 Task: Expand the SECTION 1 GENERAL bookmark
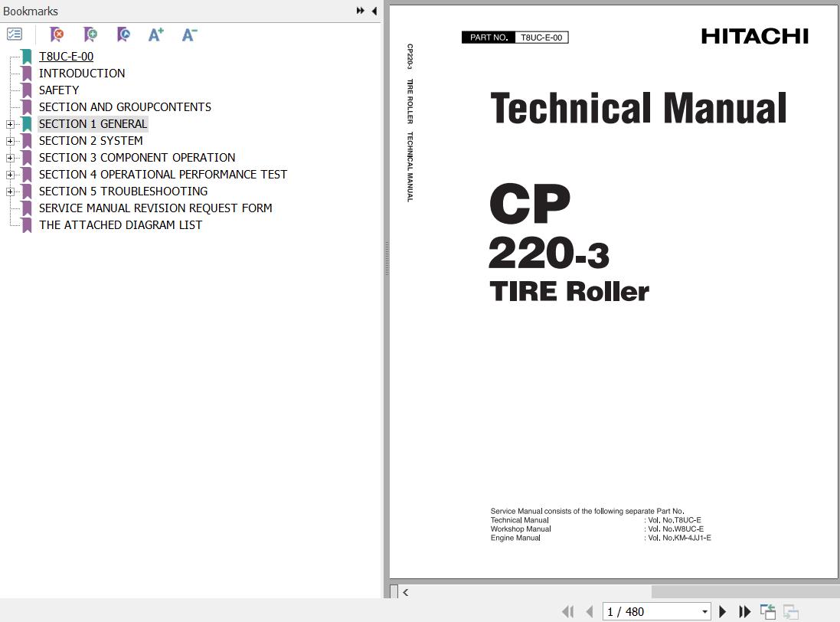pos(10,124)
